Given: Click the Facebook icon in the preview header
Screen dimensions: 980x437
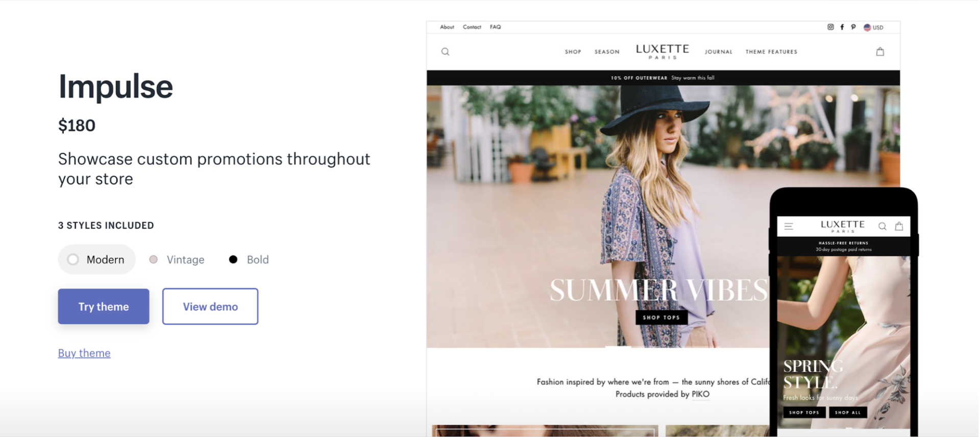Looking at the screenshot, I should [x=842, y=27].
